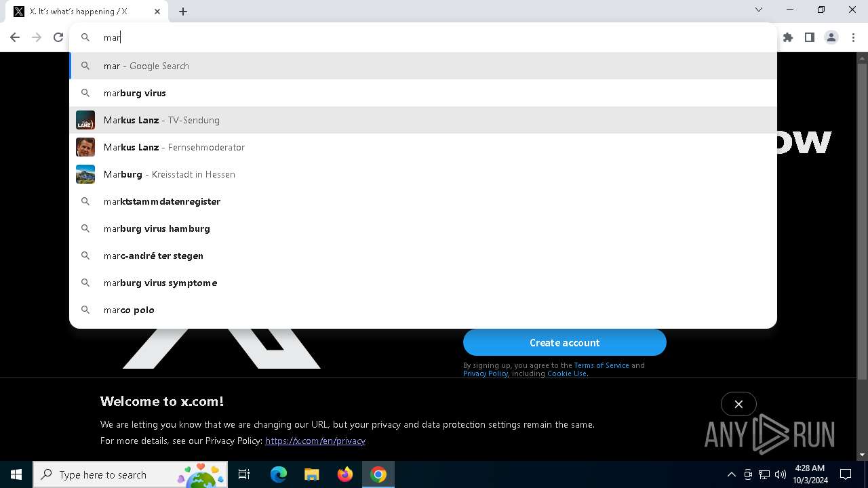Viewport: 868px width, 488px height.
Task: Select 'mar - Google Search' suggestion
Action: tap(423, 66)
